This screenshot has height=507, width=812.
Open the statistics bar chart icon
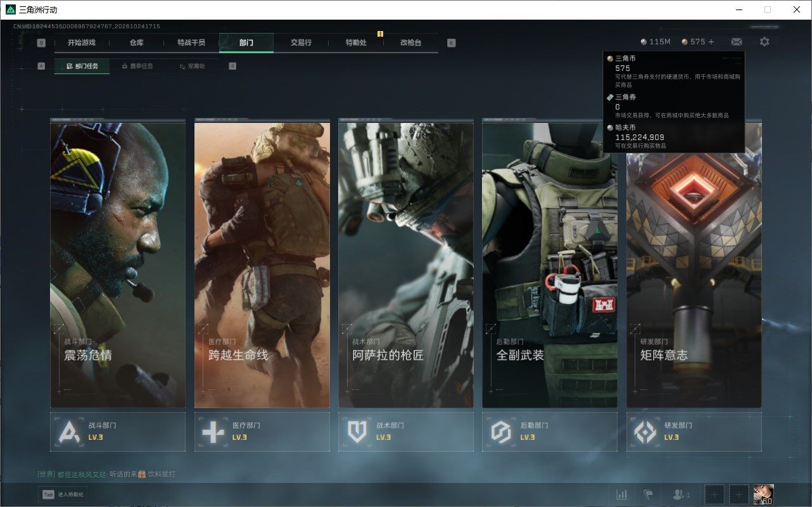[x=622, y=494]
